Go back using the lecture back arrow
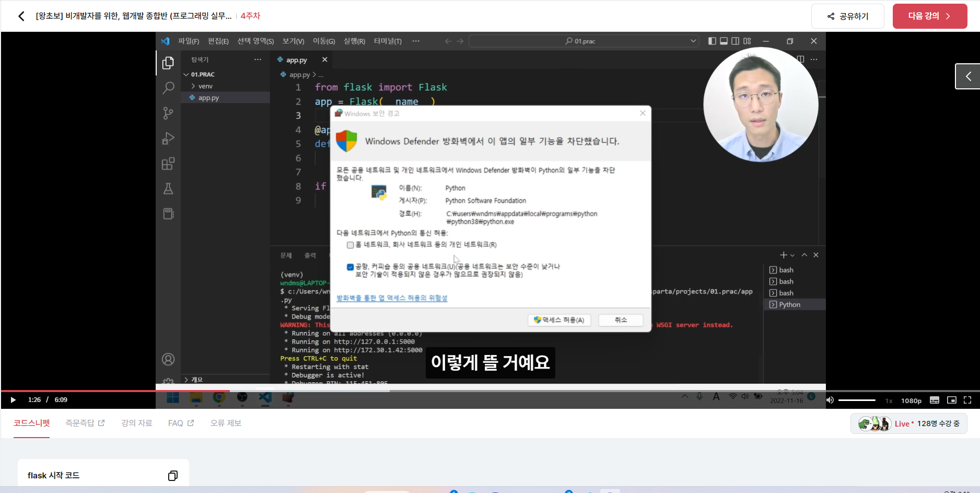 pyautogui.click(x=21, y=16)
